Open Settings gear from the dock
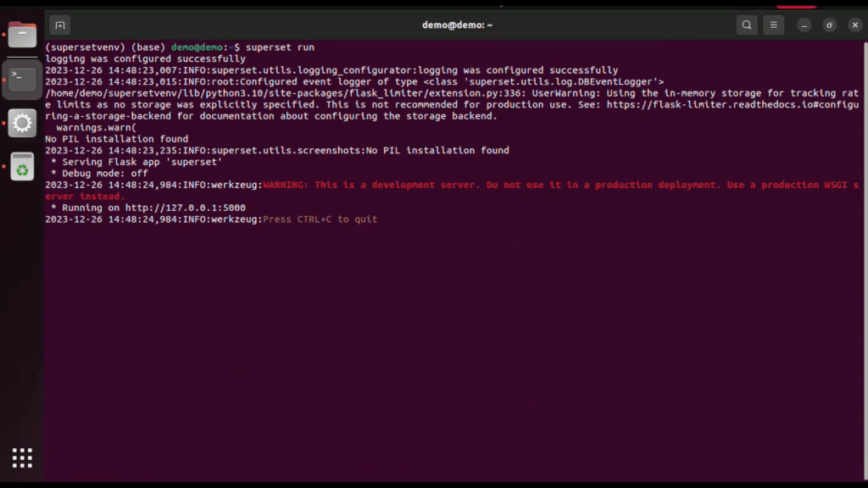Viewport: 868px width, 488px height. pos(22,123)
